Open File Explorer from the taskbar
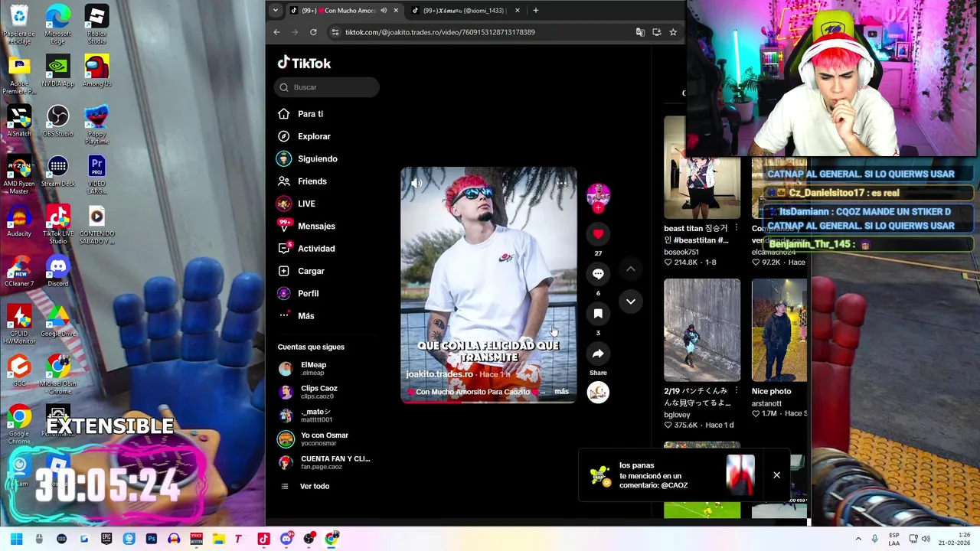Screen dimensions: 980x551 (x=218, y=539)
